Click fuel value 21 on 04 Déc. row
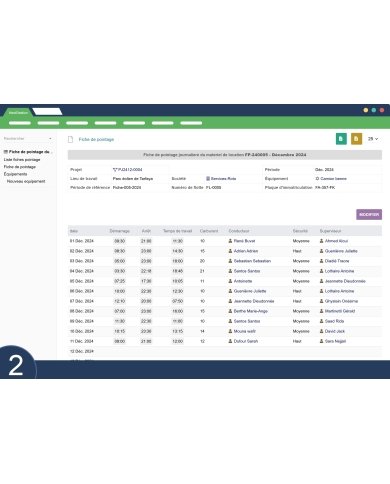 (202, 271)
